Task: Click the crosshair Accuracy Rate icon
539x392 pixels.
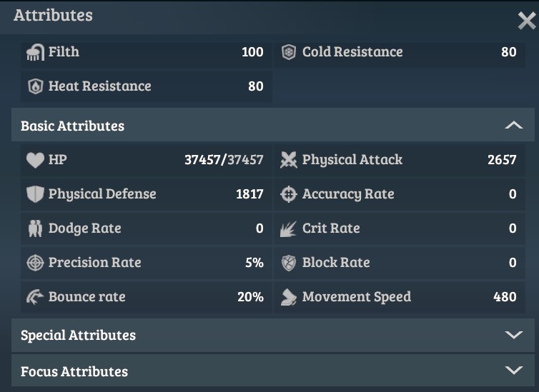Action: pos(289,194)
